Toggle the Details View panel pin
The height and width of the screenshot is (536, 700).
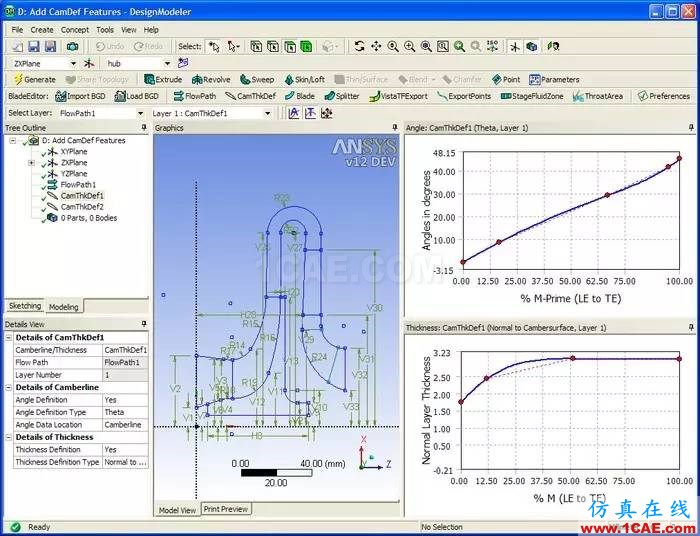[x=144, y=324]
